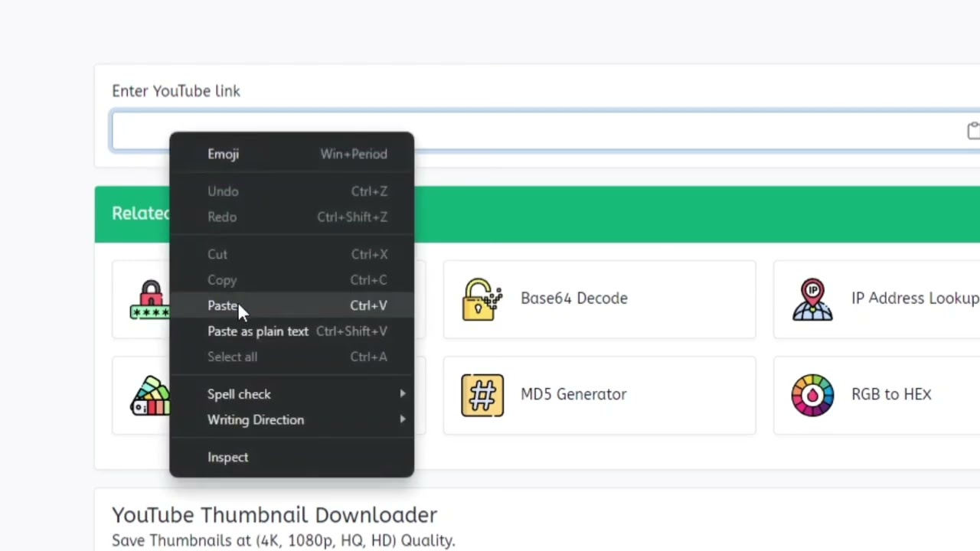
Task: Expand the Writing Direction submenu
Action: coord(291,419)
